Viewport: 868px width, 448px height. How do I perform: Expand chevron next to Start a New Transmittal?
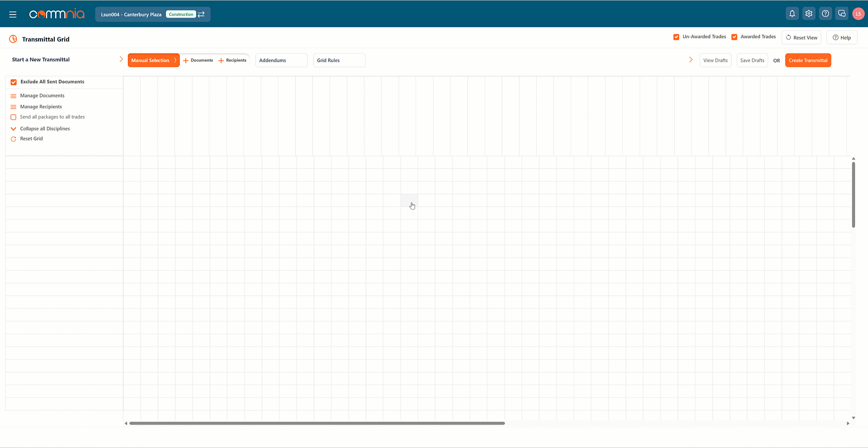coord(121,59)
